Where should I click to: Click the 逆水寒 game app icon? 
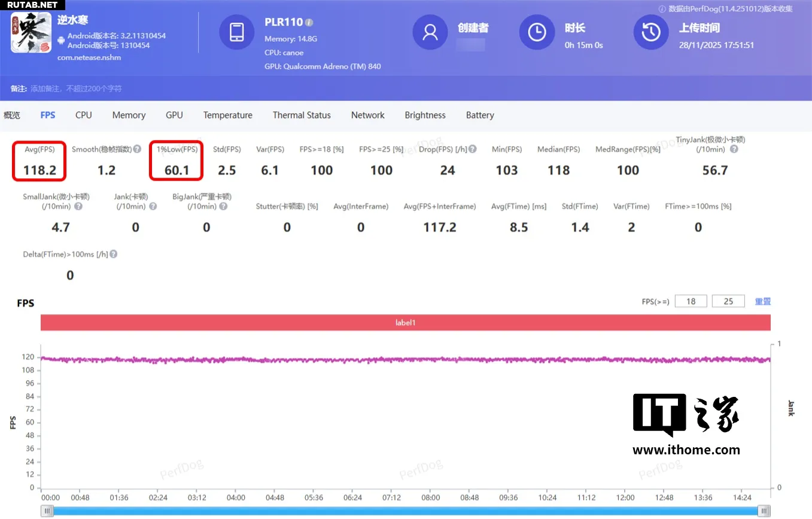31,33
